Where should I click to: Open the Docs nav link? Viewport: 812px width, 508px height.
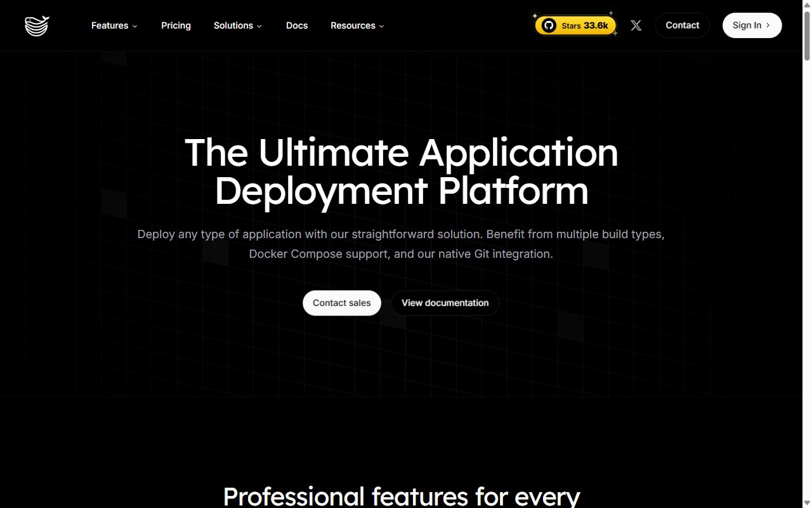click(x=297, y=25)
